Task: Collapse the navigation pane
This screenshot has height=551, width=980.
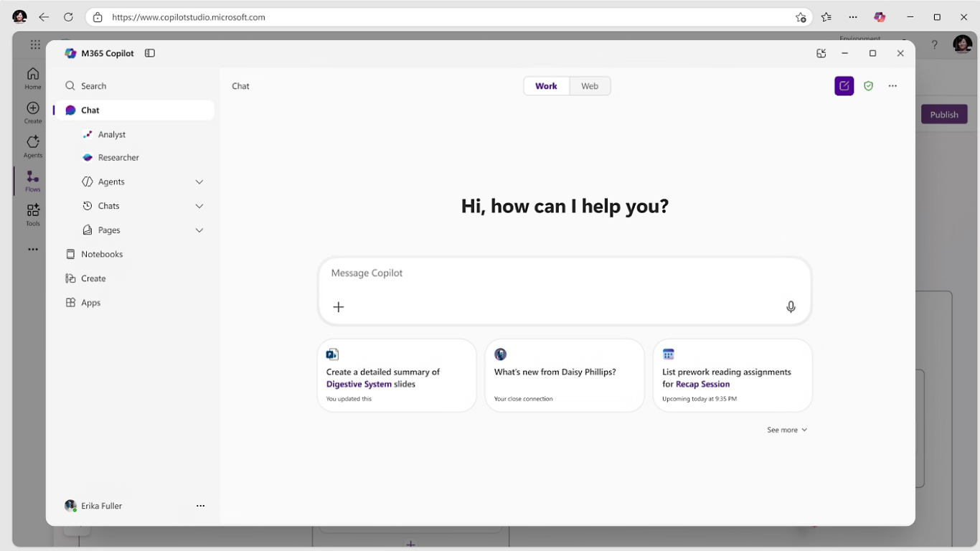Action: pyautogui.click(x=149, y=52)
